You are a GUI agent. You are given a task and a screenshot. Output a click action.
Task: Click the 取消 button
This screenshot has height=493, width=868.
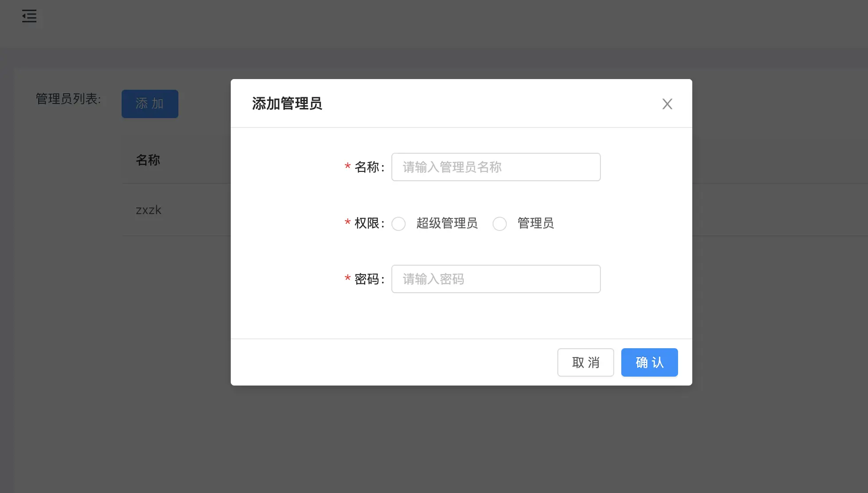click(585, 362)
